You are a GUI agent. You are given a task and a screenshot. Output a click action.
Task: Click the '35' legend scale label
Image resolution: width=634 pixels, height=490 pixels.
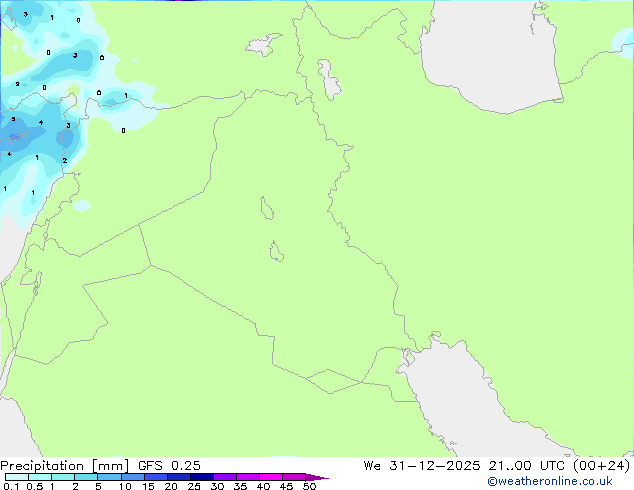pos(240,486)
